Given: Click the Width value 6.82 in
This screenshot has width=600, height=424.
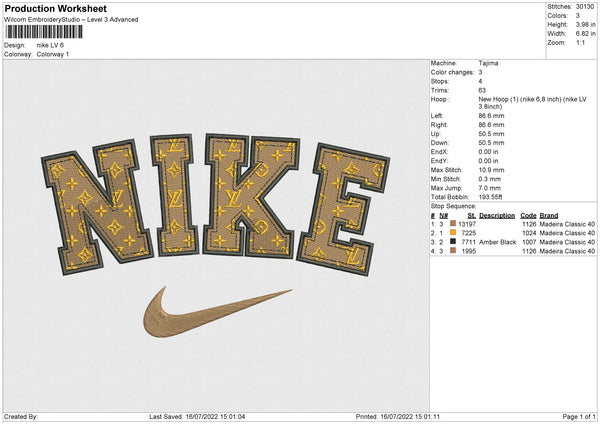Looking at the screenshot, I should point(585,34).
